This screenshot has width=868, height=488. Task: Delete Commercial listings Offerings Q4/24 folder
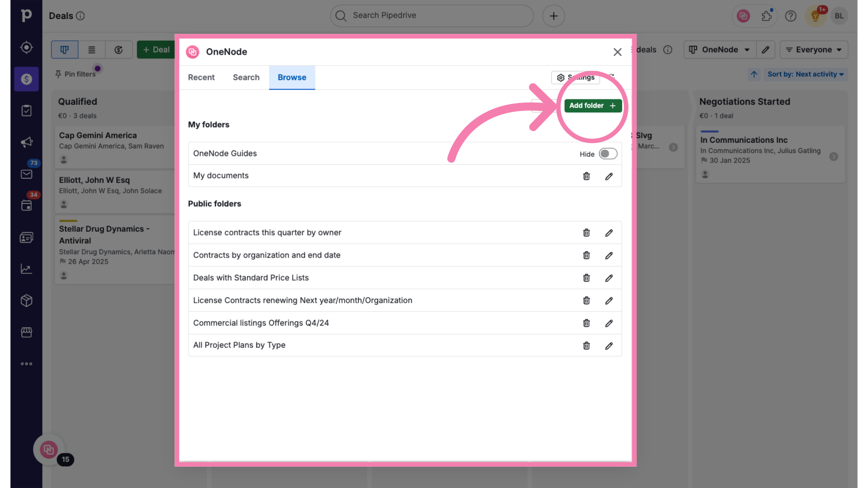(x=586, y=323)
